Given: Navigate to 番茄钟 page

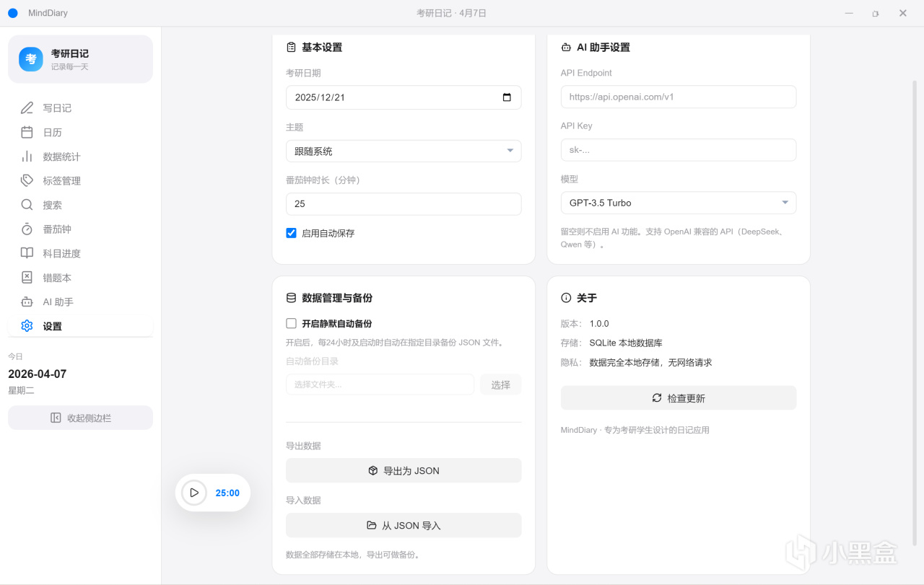Looking at the screenshot, I should click(80, 229).
